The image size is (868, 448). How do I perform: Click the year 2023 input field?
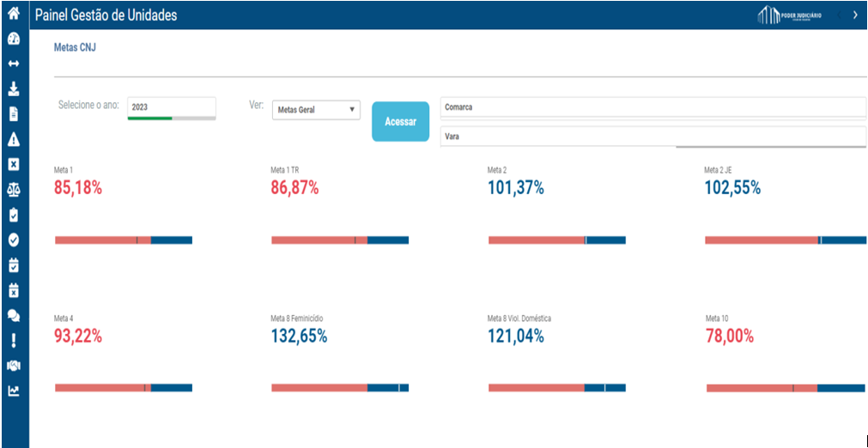tap(171, 106)
